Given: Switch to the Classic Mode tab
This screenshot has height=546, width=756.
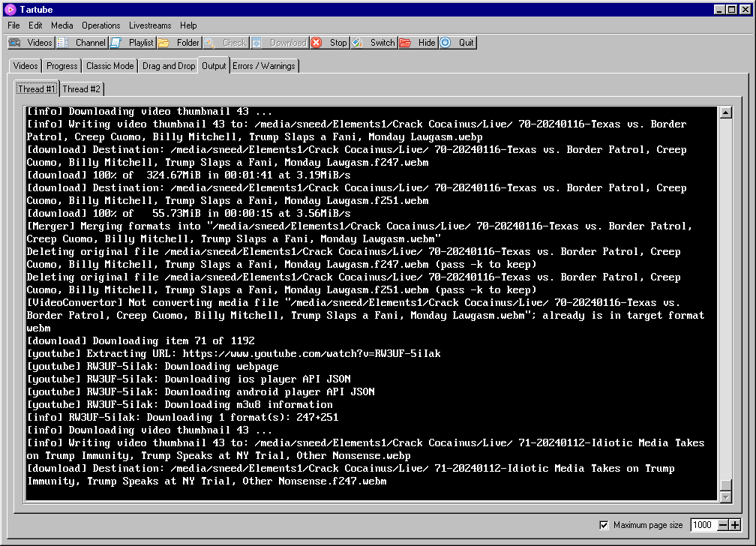Looking at the screenshot, I should 110,66.
